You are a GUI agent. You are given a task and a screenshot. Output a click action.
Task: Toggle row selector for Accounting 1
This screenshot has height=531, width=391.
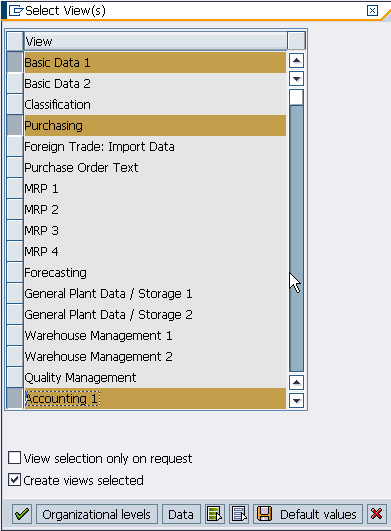click(15, 398)
